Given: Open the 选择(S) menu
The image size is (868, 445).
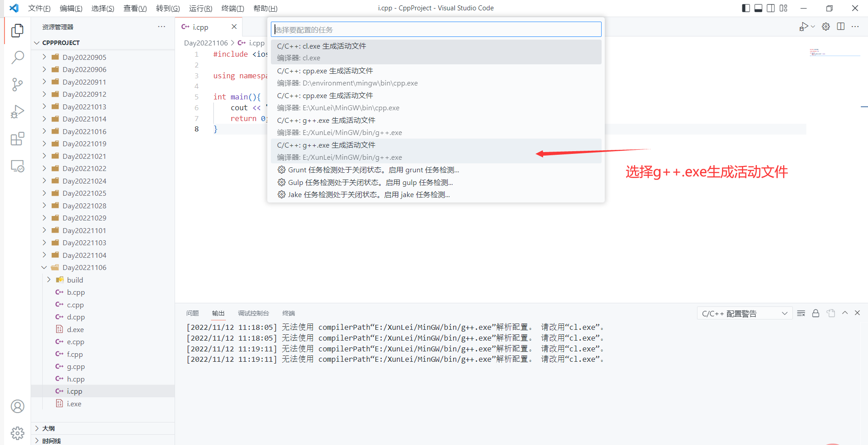Looking at the screenshot, I should point(103,8).
